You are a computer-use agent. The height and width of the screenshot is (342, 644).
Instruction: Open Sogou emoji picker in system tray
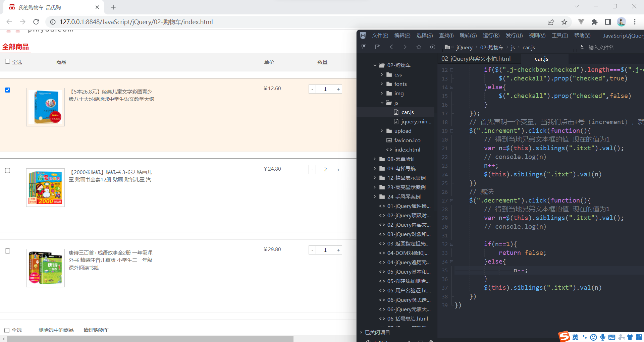click(594, 337)
